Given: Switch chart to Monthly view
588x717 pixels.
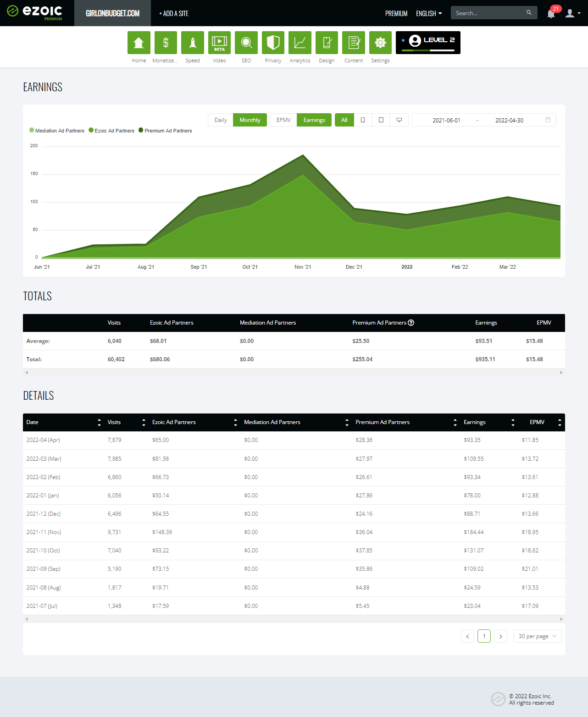Looking at the screenshot, I should pos(250,120).
